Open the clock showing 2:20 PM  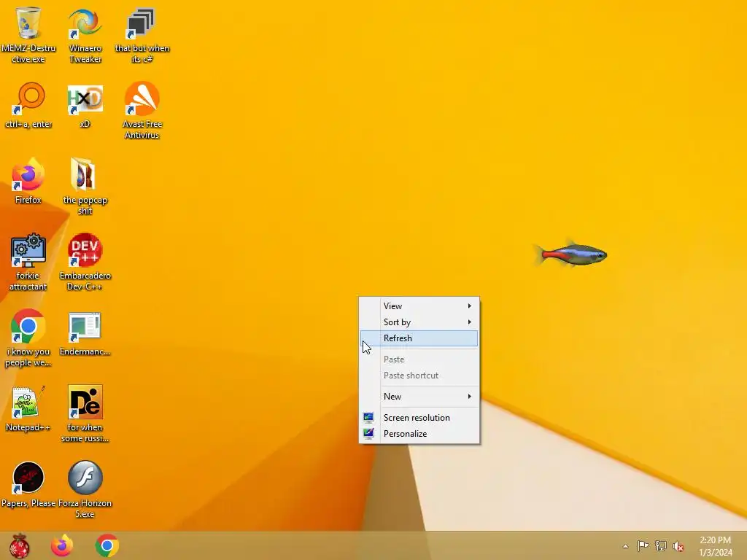point(715,546)
